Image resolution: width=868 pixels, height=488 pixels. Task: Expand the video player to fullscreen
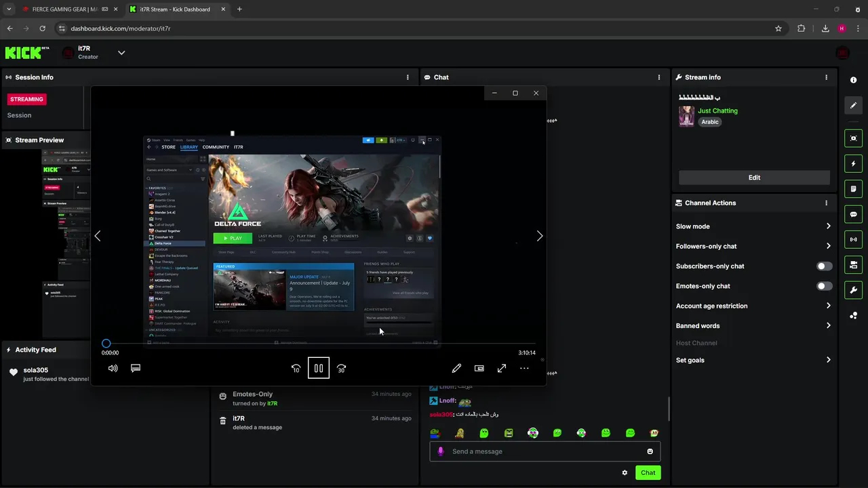pyautogui.click(x=502, y=368)
